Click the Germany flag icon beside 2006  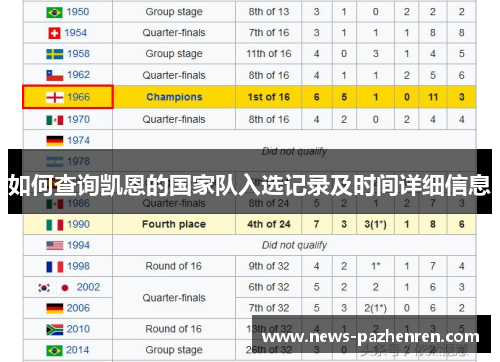[x=54, y=308]
